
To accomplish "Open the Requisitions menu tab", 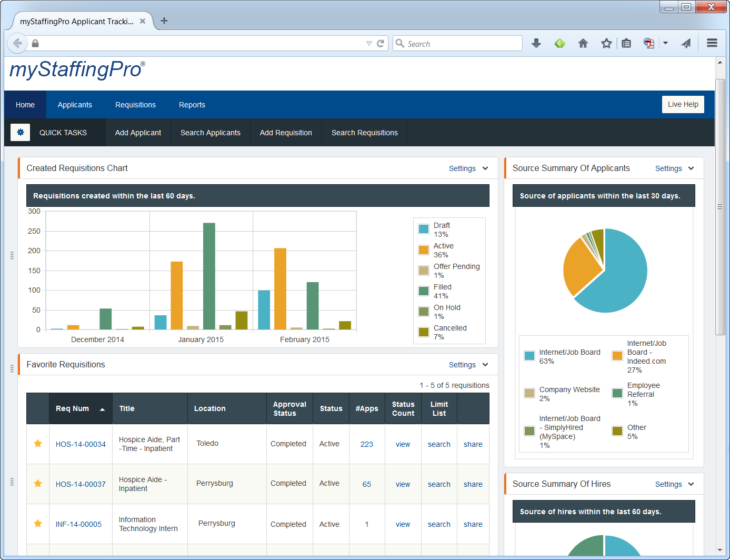I will [135, 105].
